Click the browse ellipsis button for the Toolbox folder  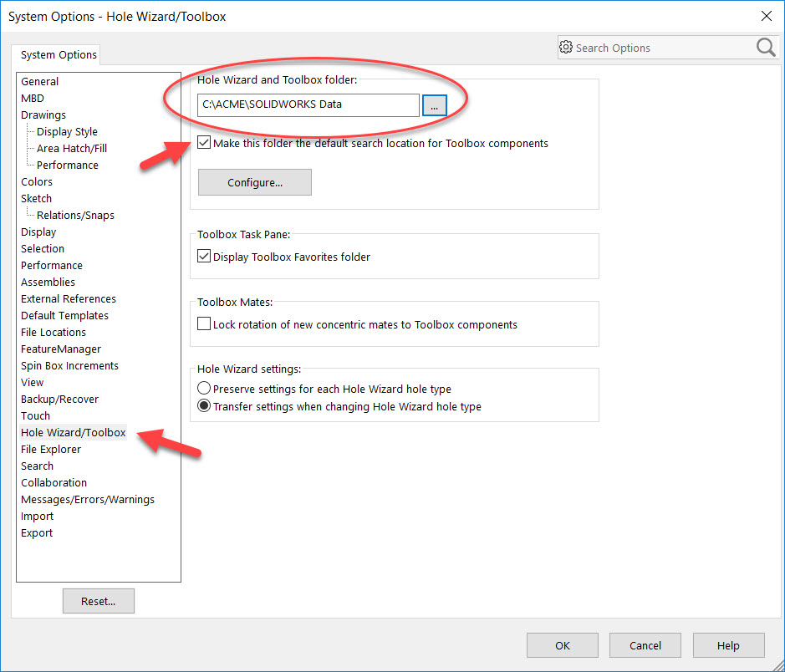pyautogui.click(x=434, y=105)
